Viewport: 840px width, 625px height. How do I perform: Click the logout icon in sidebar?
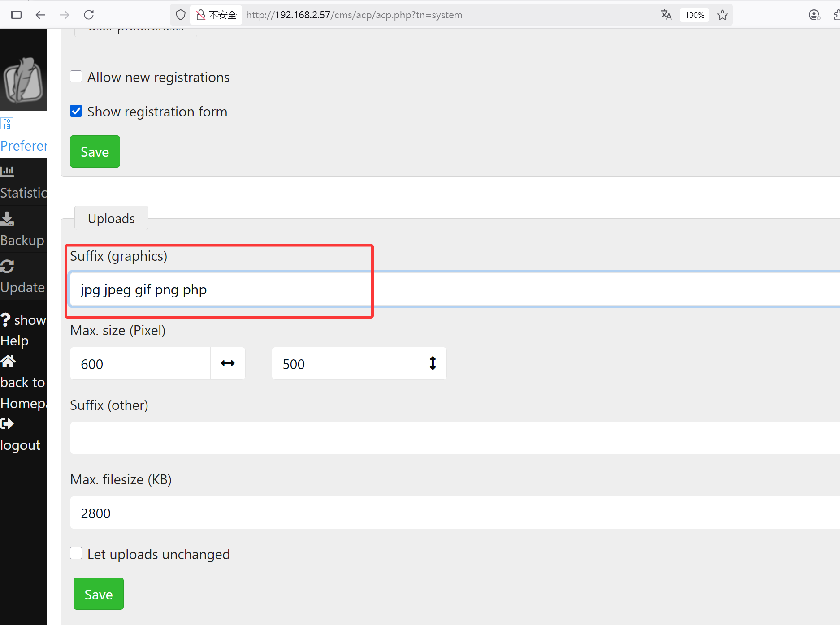tap(8, 423)
